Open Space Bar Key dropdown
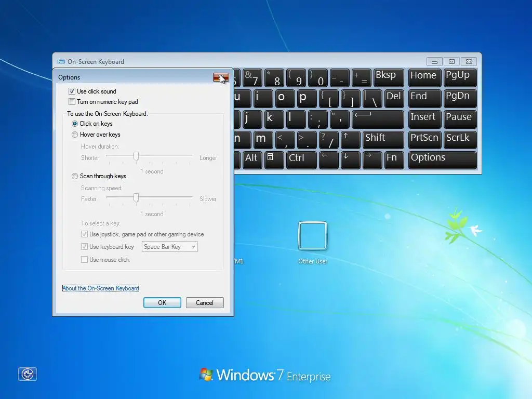The height and width of the screenshot is (399, 532). pyautogui.click(x=170, y=247)
